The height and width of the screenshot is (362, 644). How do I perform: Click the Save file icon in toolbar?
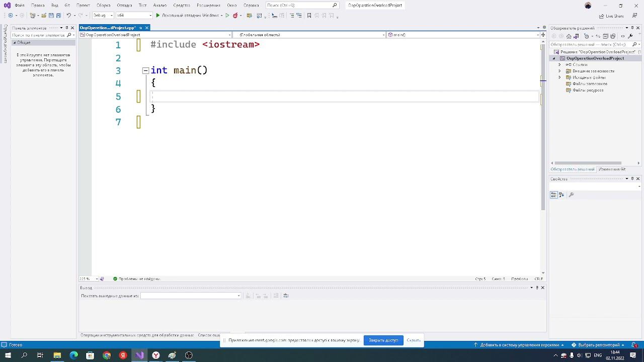coord(51,16)
